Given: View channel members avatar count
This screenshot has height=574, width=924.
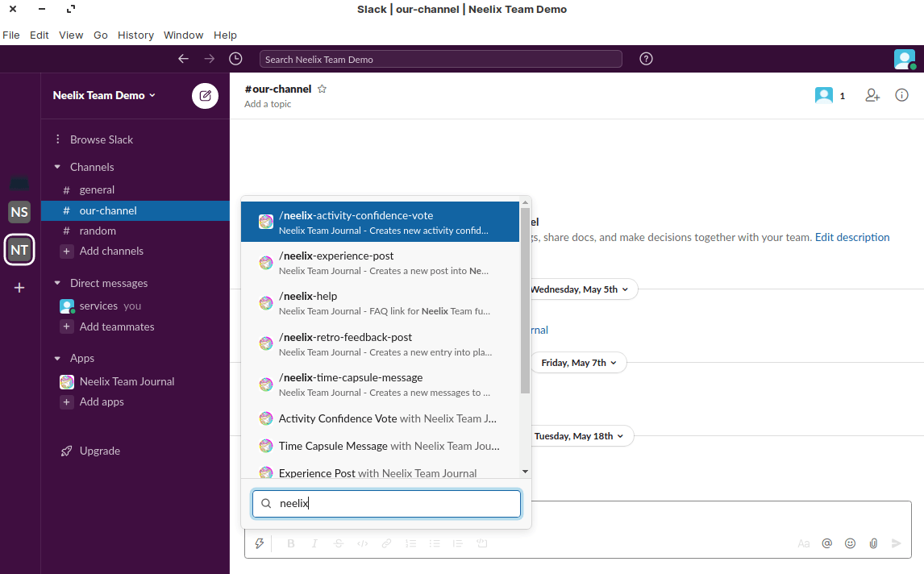Looking at the screenshot, I should point(830,95).
